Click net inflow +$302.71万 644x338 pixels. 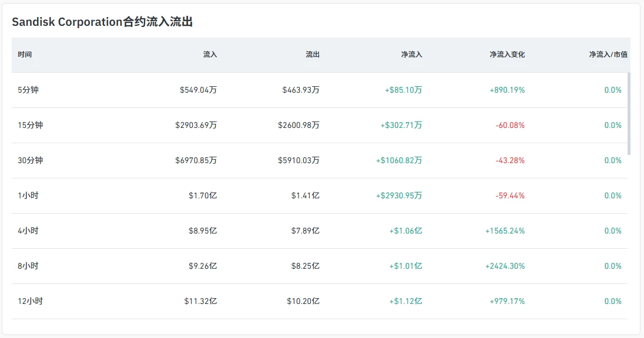click(x=401, y=125)
